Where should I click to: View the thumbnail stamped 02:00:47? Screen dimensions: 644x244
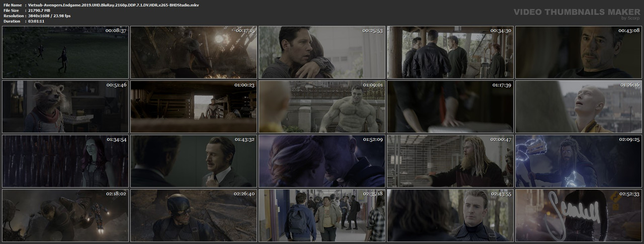450,160
